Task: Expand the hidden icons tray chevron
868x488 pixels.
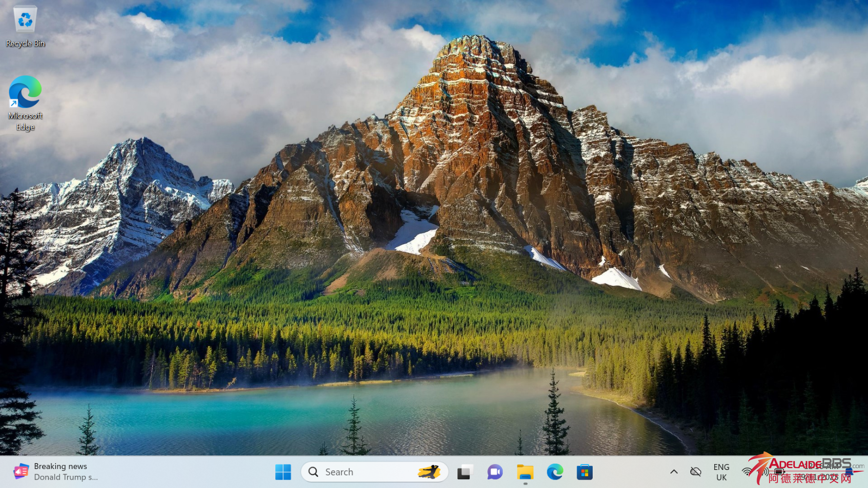Action: click(x=674, y=472)
